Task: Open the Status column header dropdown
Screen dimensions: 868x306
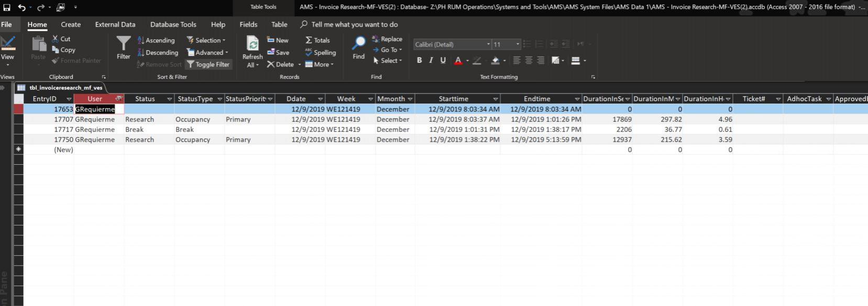Action: point(169,99)
